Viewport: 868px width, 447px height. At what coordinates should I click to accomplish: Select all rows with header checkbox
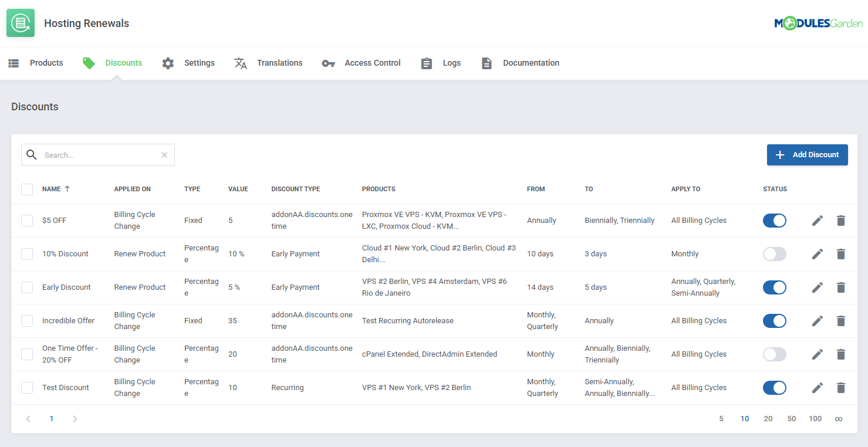pyautogui.click(x=27, y=189)
